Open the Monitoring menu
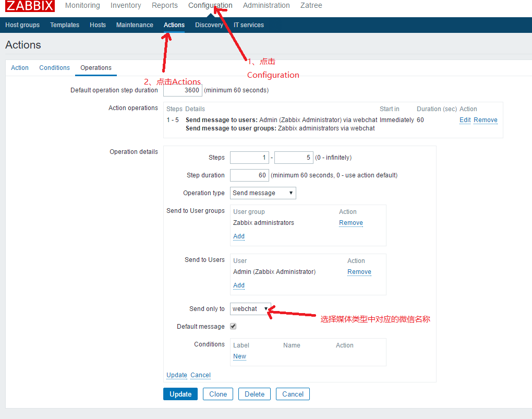The image size is (532, 419). (x=82, y=5)
